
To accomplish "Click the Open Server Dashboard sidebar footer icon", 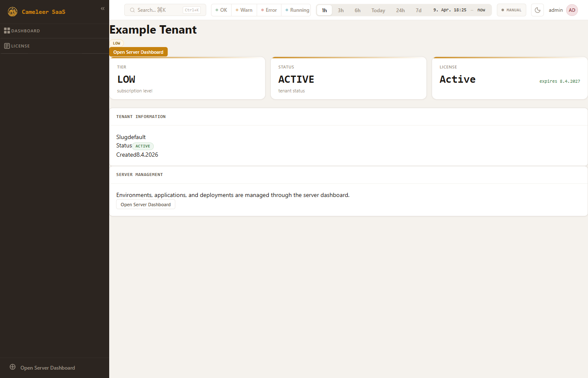I will pyautogui.click(x=13, y=367).
